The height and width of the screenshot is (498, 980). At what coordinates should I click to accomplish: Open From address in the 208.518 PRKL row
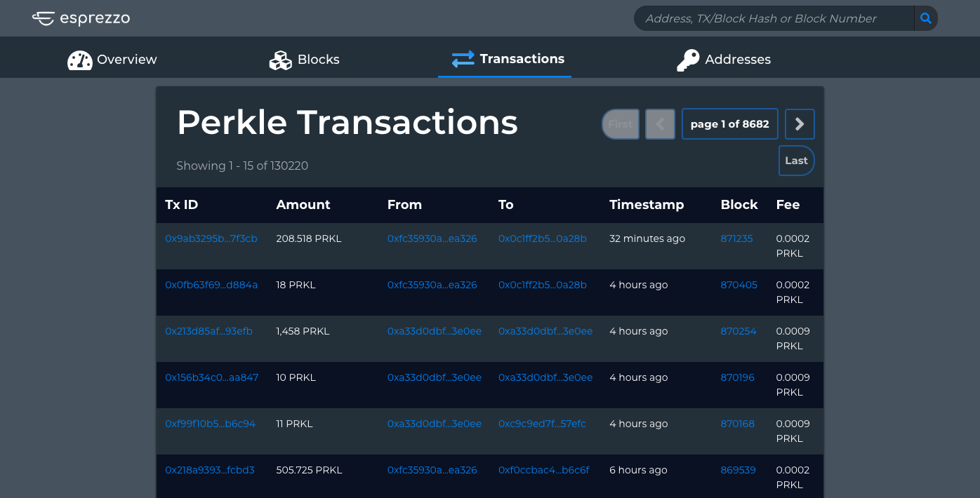point(432,238)
